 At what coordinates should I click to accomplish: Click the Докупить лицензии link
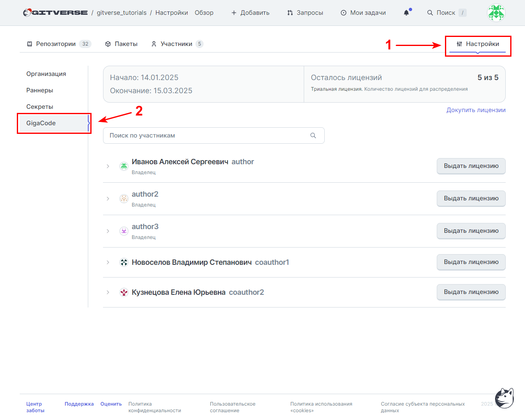pyautogui.click(x=476, y=110)
